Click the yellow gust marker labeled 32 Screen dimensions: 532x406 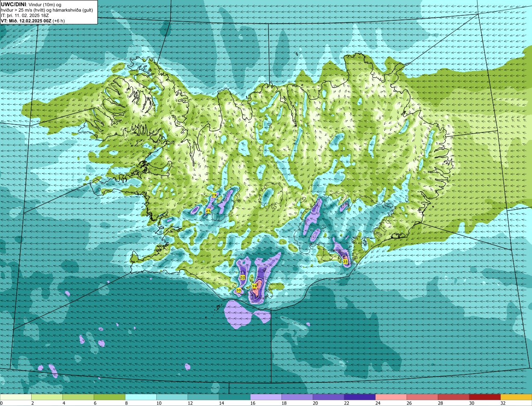pyautogui.click(x=243, y=277)
